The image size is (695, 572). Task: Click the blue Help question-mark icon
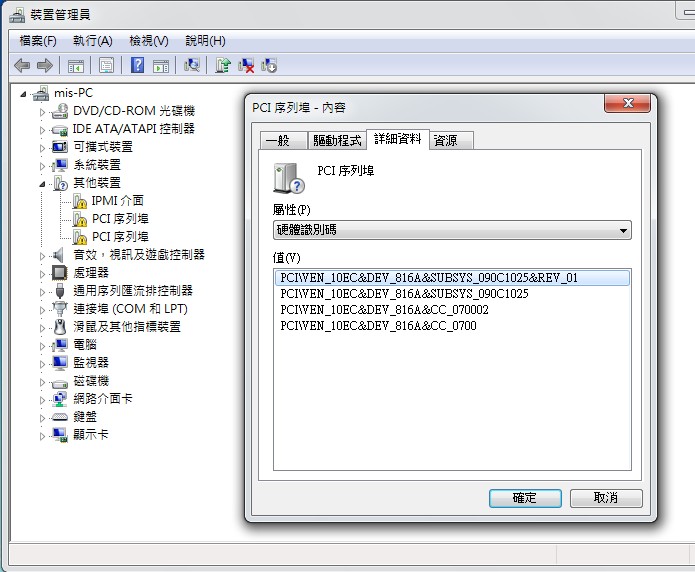click(x=137, y=65)
